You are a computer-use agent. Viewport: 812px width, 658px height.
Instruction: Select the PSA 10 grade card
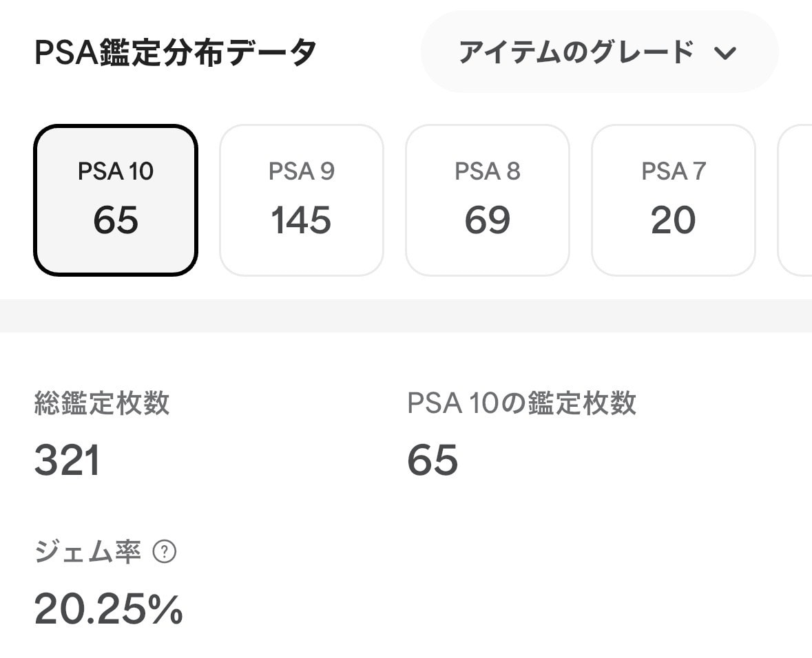click(x=116, y=200)
